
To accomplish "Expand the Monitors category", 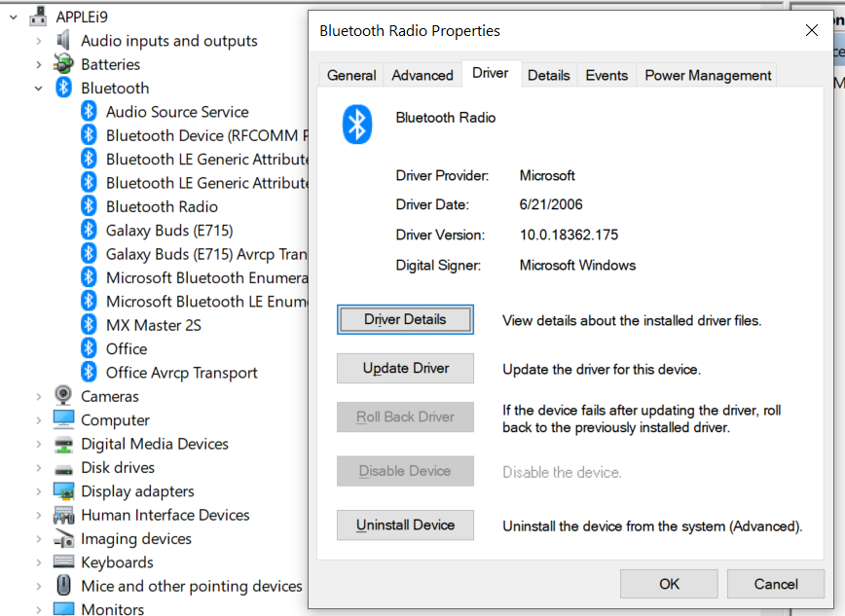I will [38, 609].
